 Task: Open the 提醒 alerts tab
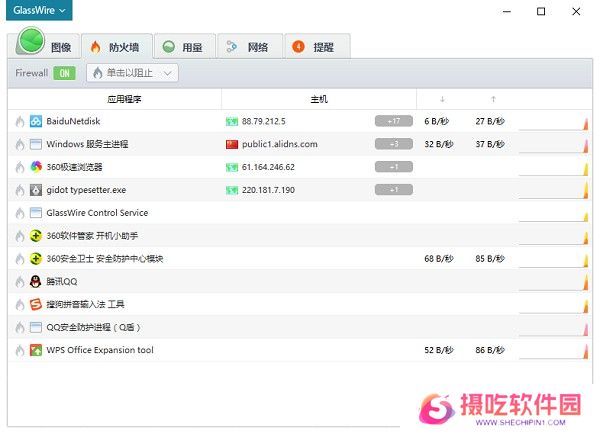pos(317,47)
